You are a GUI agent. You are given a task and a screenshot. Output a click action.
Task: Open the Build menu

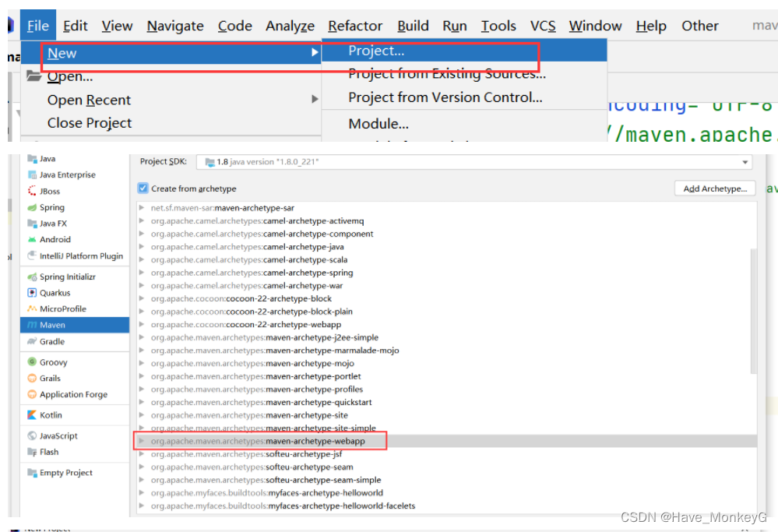(413, 25)
